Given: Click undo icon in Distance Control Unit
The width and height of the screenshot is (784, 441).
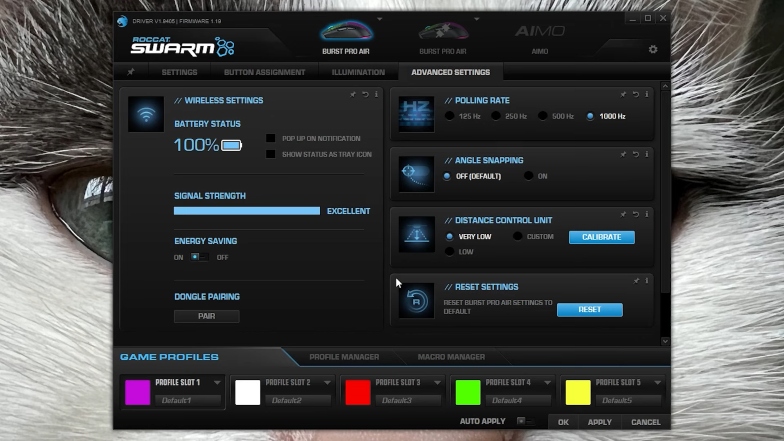Looking at the screenshot, I should pos(636,214).
